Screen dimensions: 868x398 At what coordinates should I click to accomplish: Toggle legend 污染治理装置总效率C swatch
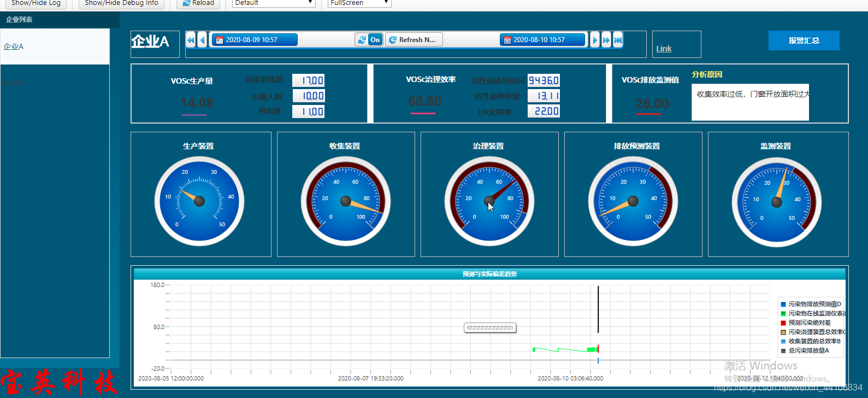point(783,332)
